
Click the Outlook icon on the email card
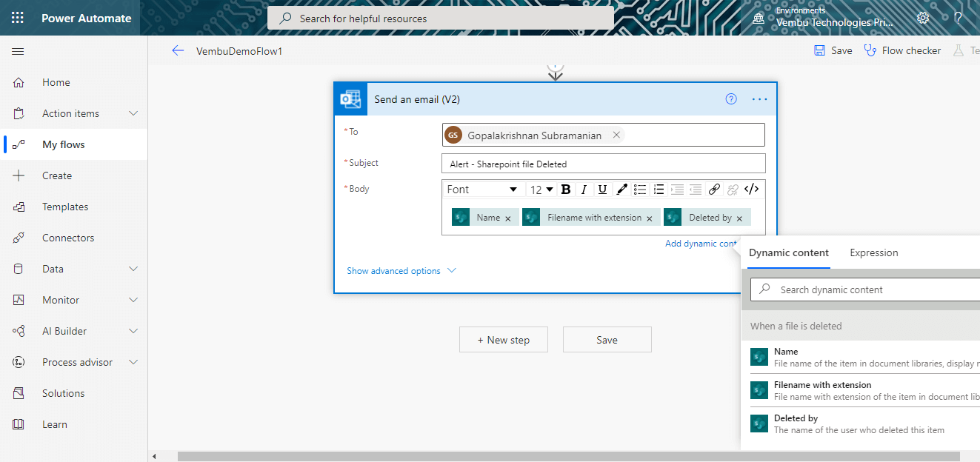[350, 99]
